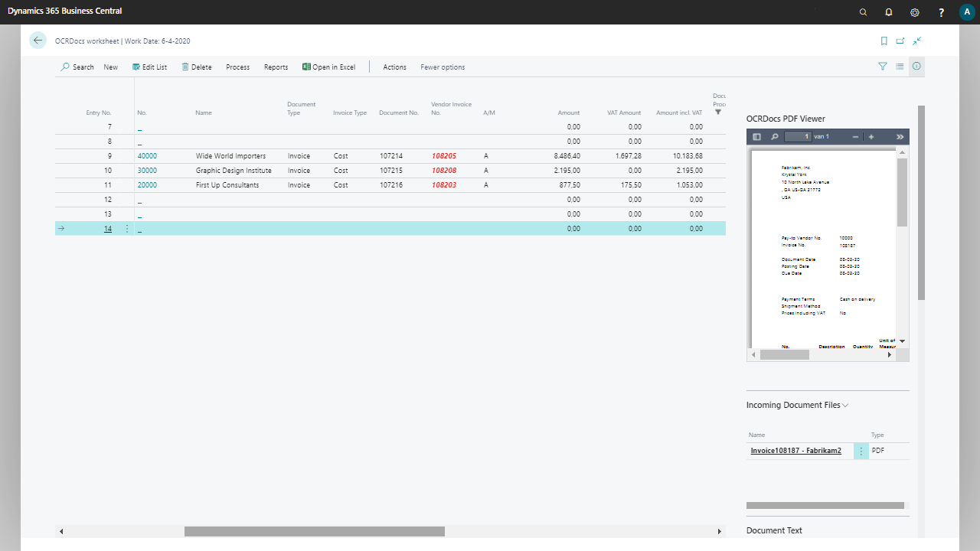
Task: Click the worksheet horizontal scrollbar thumb
Action: pyautogui.click(x=314, y=531)
